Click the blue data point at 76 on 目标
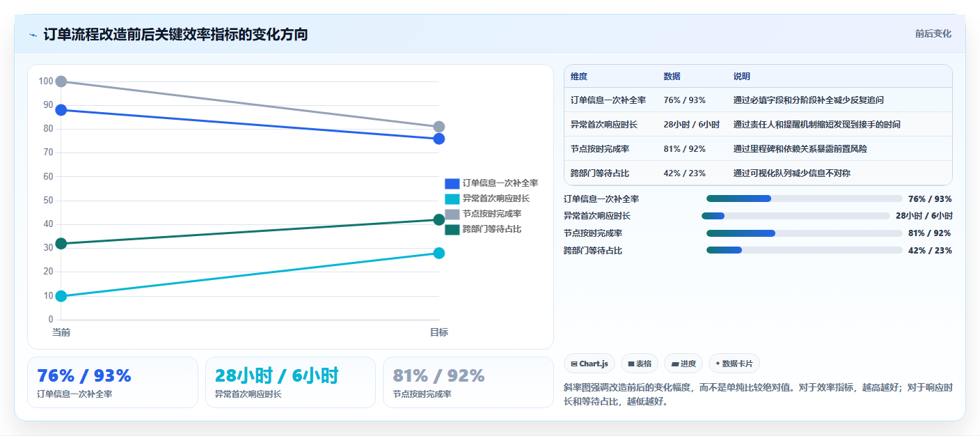Screen dimensions: 980x436 click(x=439, y=139)
